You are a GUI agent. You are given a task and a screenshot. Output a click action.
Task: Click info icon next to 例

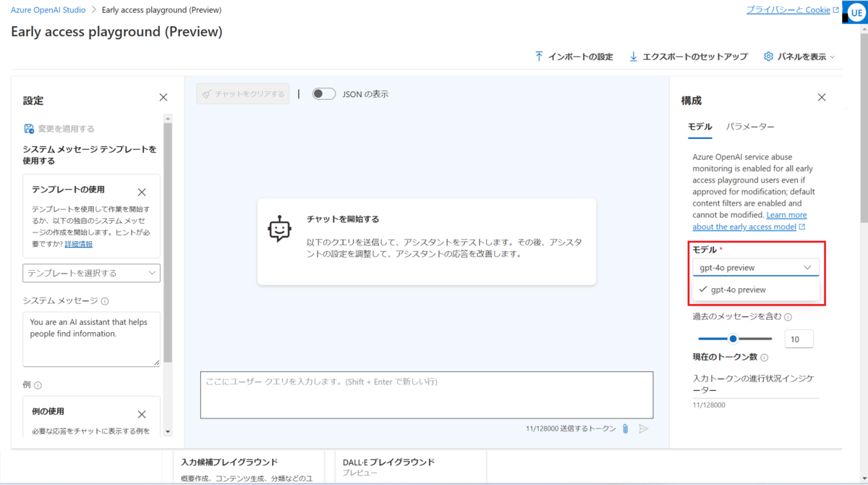point(38,386)
